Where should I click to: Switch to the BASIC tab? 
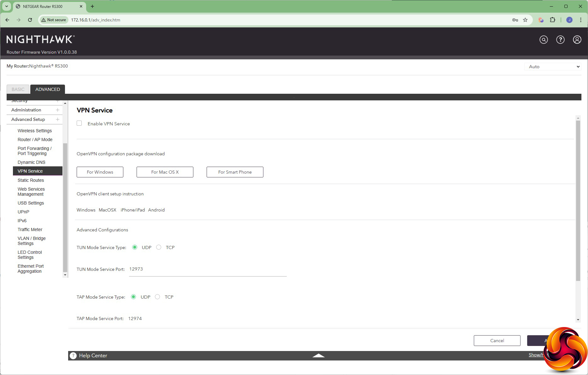(18, 89)
